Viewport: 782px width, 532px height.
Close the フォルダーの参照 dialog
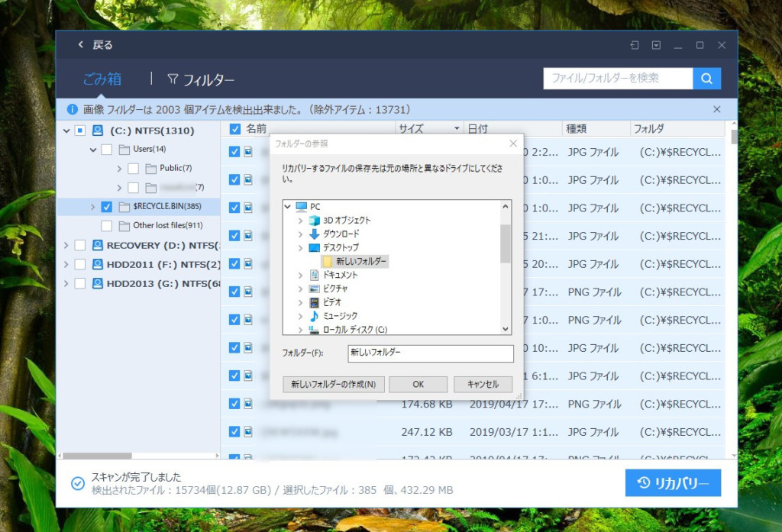(x=513, y=143)
